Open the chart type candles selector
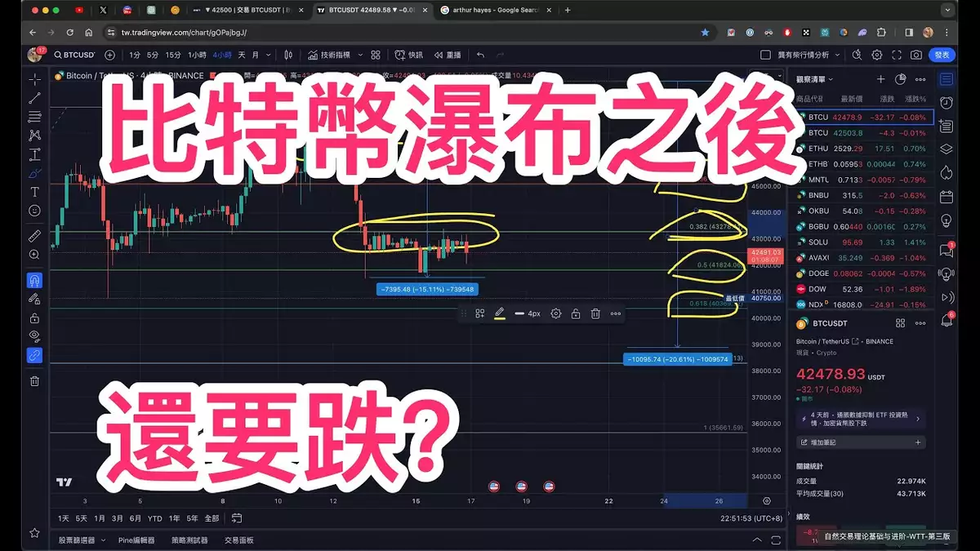This screenshot has width=980, height=551. (288, 55)
